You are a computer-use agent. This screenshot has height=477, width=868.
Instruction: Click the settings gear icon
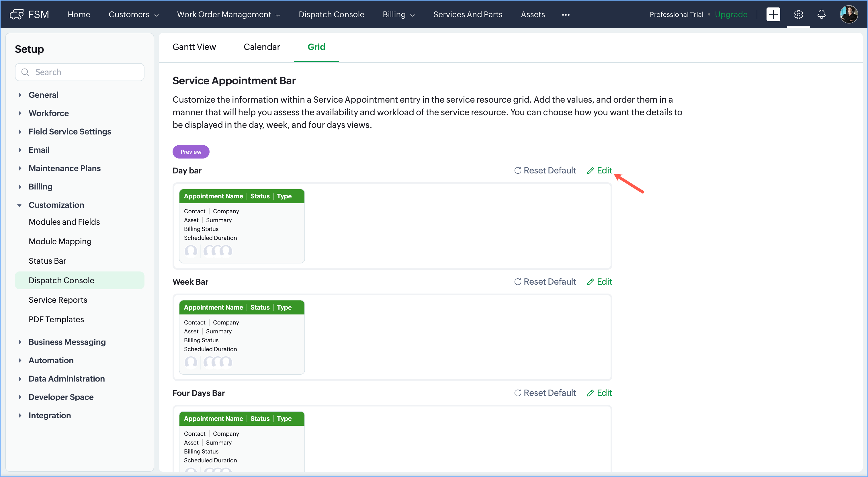pyautogui.click(x=798, y=15)
